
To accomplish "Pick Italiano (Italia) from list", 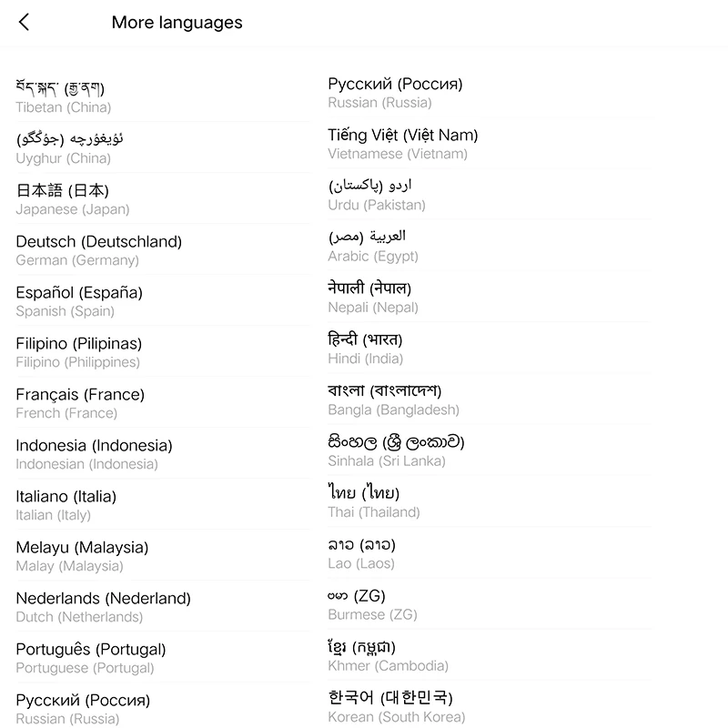I will click(163, 505).
